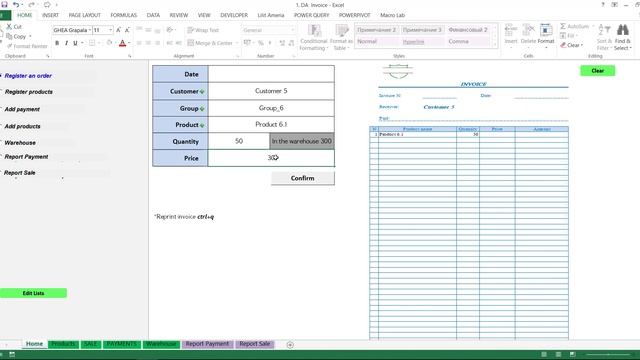This screenshot has height=360, width=640.
Task: Activate Format Painter
Action: click(27, 46)
